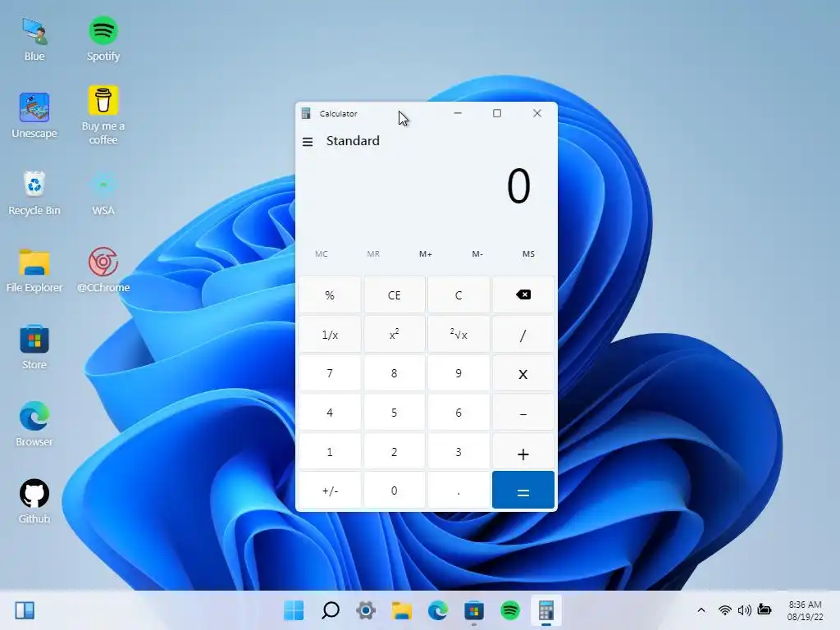Image resolution: width=840 pixels, height=630 pixels.
Task: Launch the WSA desktop icon
Action: (x=103, y=193)
